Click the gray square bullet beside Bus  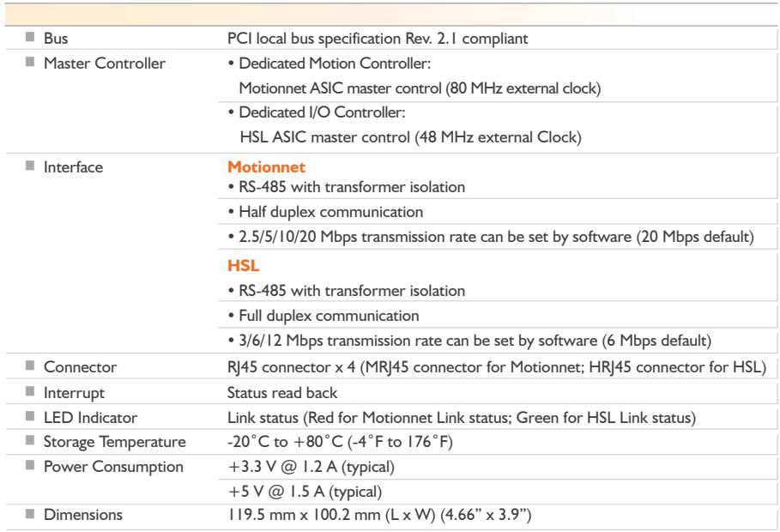tap(30, 37)
